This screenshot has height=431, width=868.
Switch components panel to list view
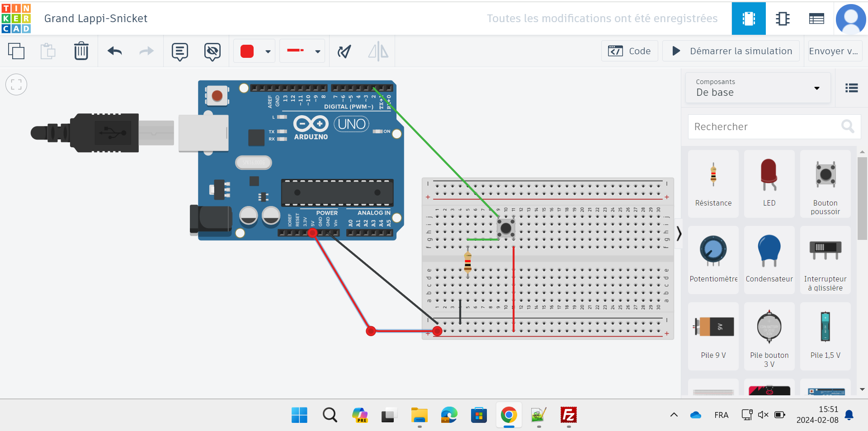click(x=851, y=88)
